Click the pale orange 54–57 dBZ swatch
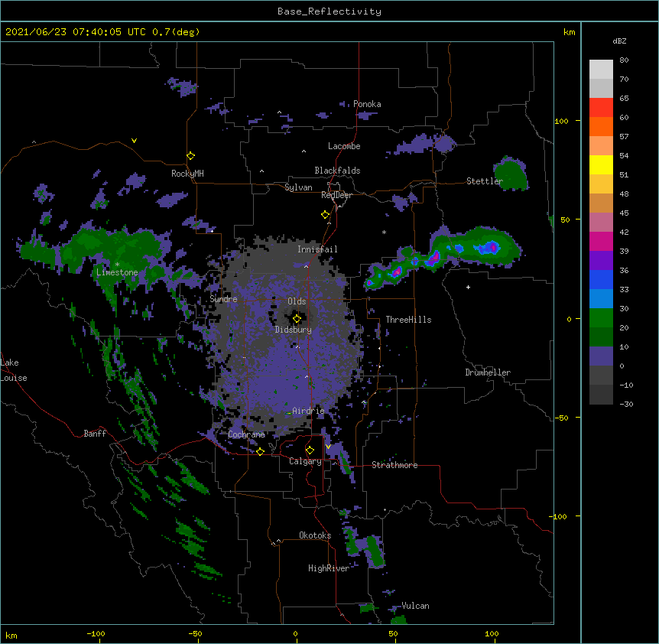Screen dimensions: 659x644 pyautogui.click(x=601, y=146)
